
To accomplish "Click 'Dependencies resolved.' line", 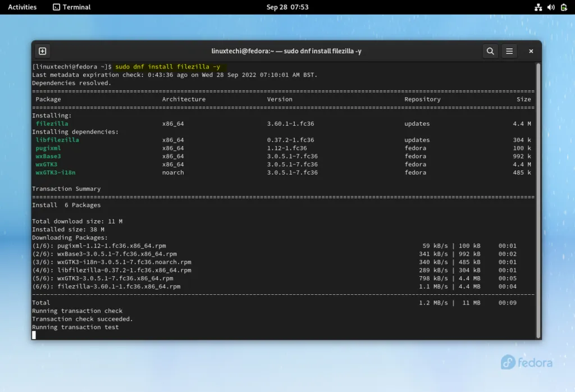I will click(x=72, y=83).
